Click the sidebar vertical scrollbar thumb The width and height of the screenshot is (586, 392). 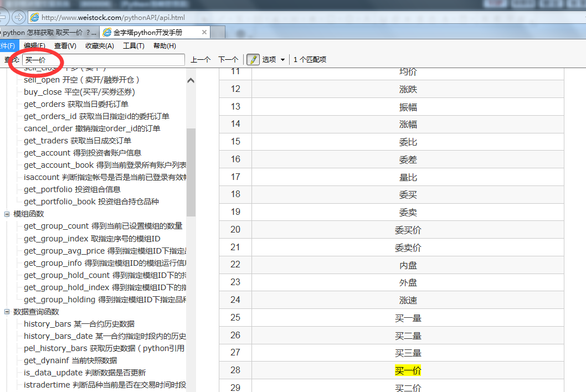tap(191, 172)
